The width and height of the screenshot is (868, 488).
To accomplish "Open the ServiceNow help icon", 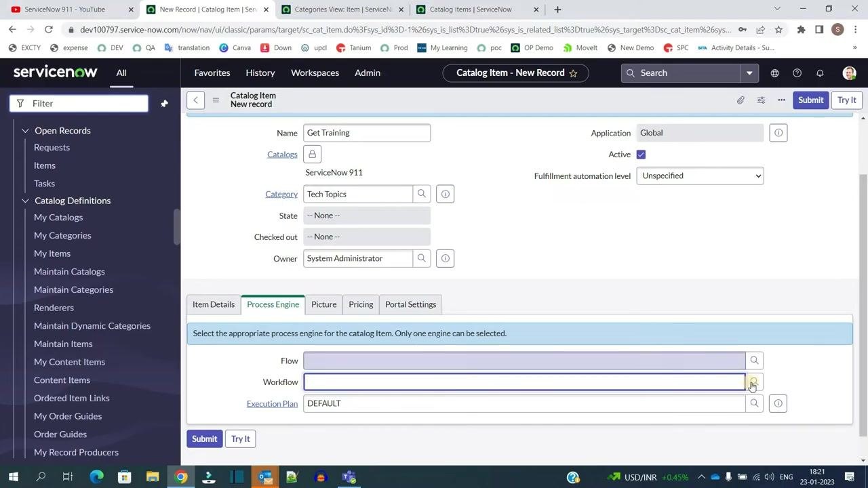I will 797,73.
